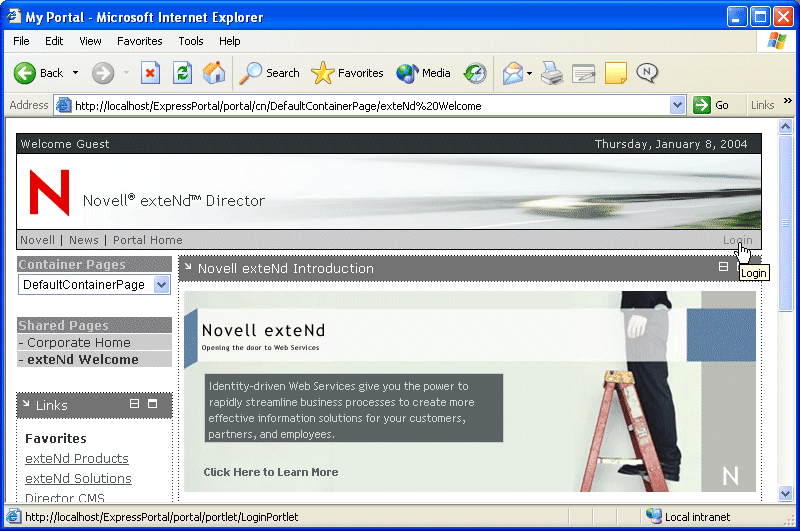This screenshot has width=800, height=531.
Task: Expand the Links toolbar chevron
Action: (788, 100)
